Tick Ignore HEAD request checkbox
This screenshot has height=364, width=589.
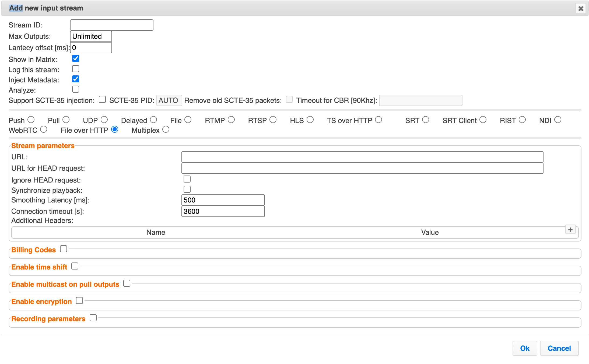click(x=187, y=179)
